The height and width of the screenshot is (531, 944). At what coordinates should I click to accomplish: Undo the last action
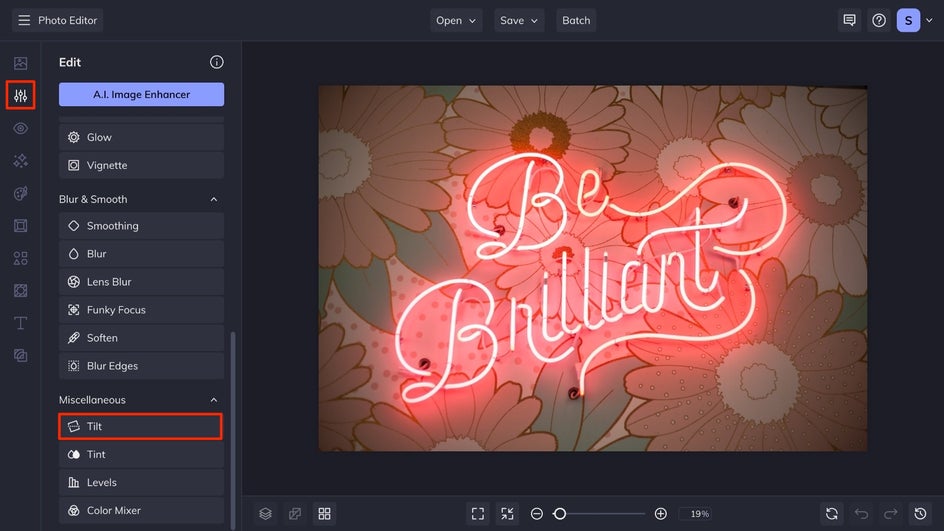pos(862,514)
